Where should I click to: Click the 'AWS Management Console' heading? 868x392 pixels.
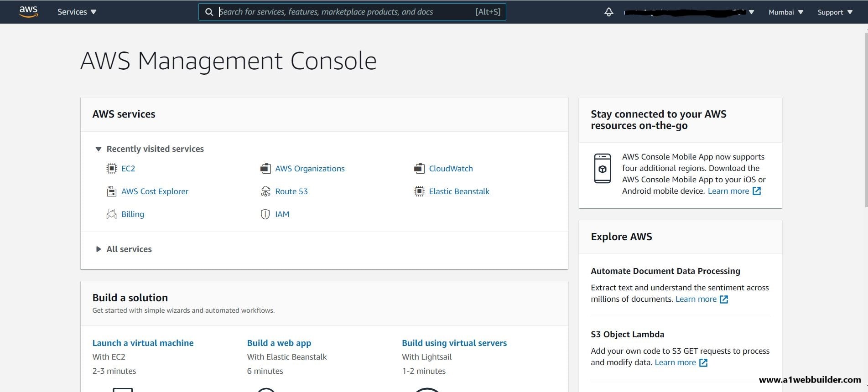coord(229,61)
